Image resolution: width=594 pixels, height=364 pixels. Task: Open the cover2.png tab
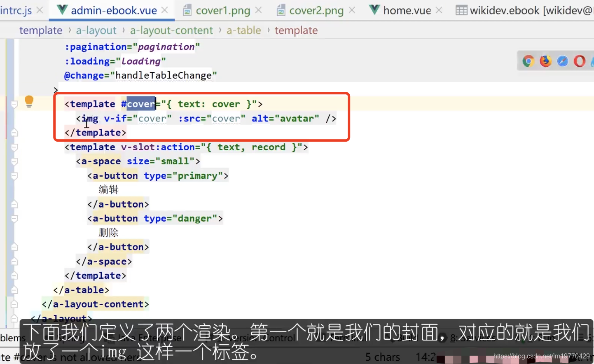pos(316,10)
